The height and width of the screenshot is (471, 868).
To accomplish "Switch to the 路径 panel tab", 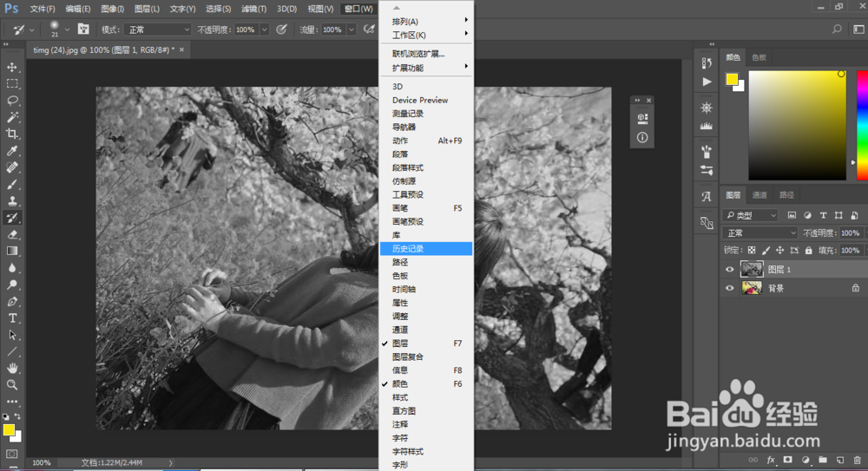I will point(786,195).
